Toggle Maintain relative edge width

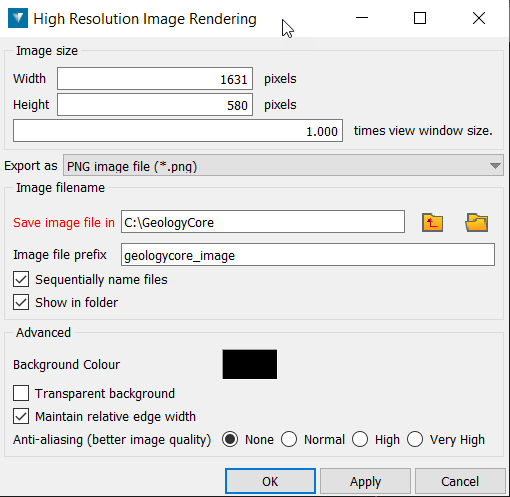tap(21, 416)
